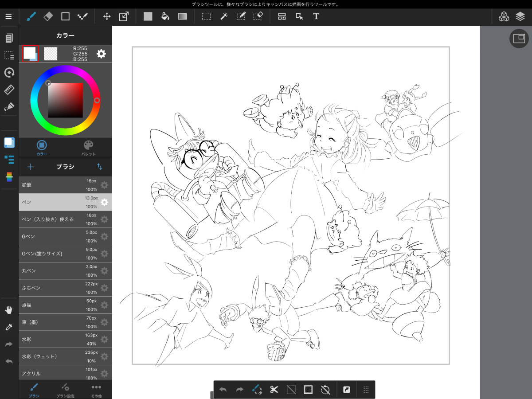Toggle the list panel sidebar icon
The height and width of the screenshot is (399, 532).
9,160
